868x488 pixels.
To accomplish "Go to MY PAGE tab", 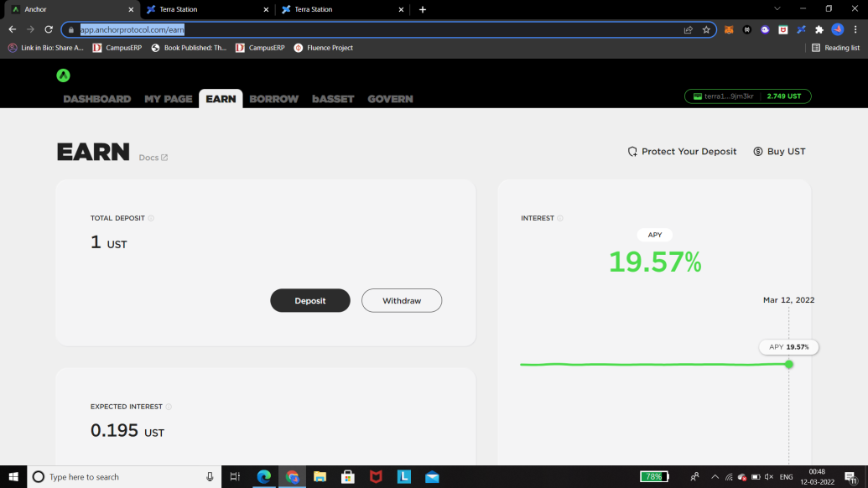I will coord(169,99).
